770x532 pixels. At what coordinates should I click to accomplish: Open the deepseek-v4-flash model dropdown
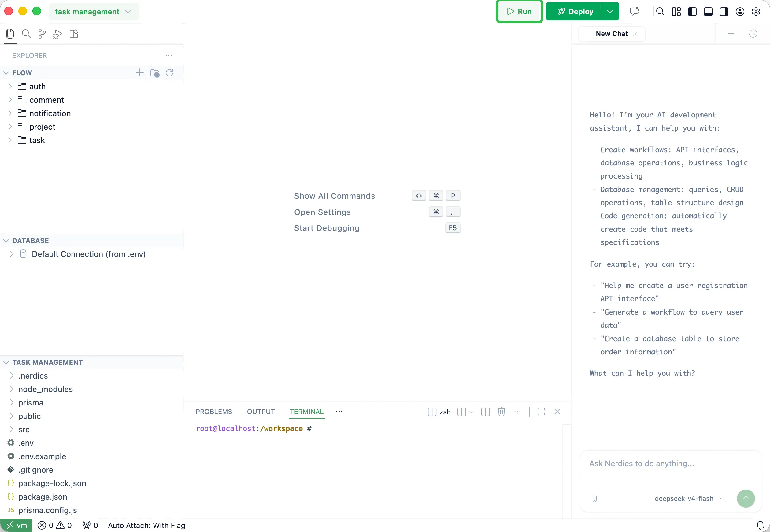(x=689, y=498)
